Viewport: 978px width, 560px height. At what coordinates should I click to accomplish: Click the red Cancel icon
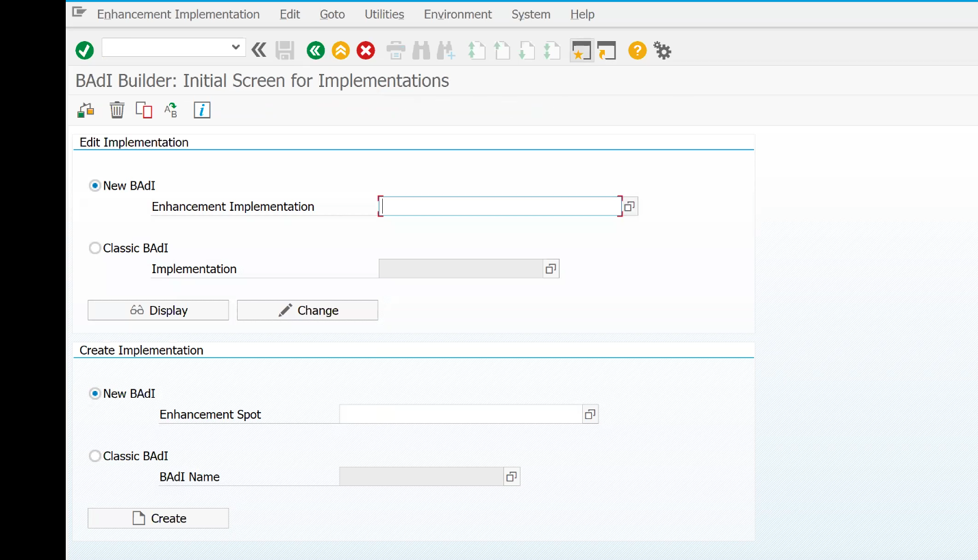pyautogui.click(x=366, y=50)
